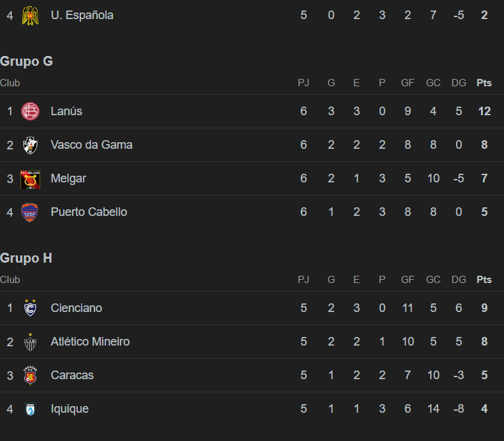504x441 pixels.
Task: Click the Caracas FC crest icon
Action: pos(30,375)
